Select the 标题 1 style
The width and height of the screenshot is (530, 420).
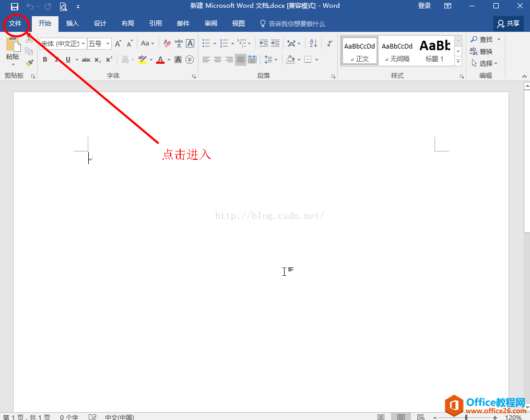tap(434, 51)
